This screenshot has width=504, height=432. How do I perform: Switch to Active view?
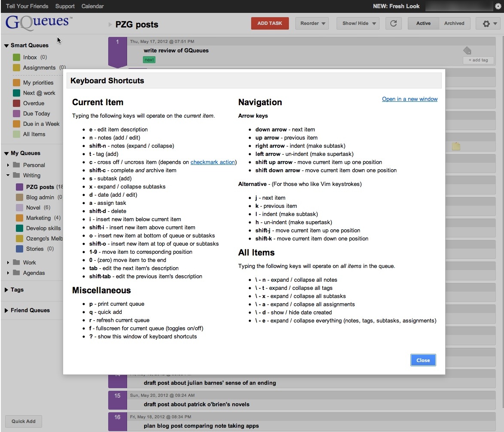423,24
